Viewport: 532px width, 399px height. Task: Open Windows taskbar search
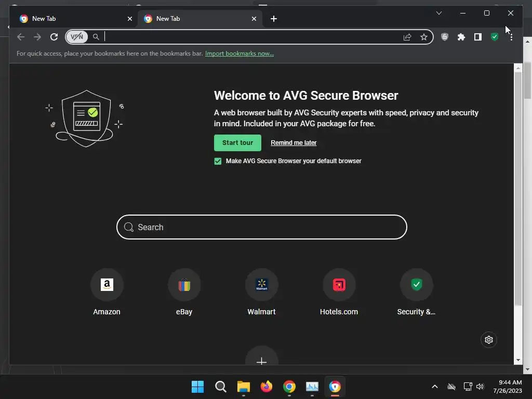coord(220,387)
